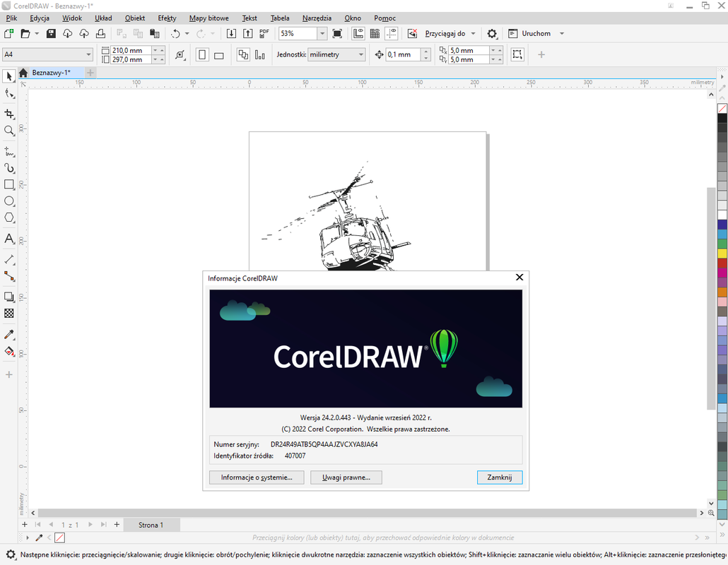Select the Crop tool

[8, 114]
